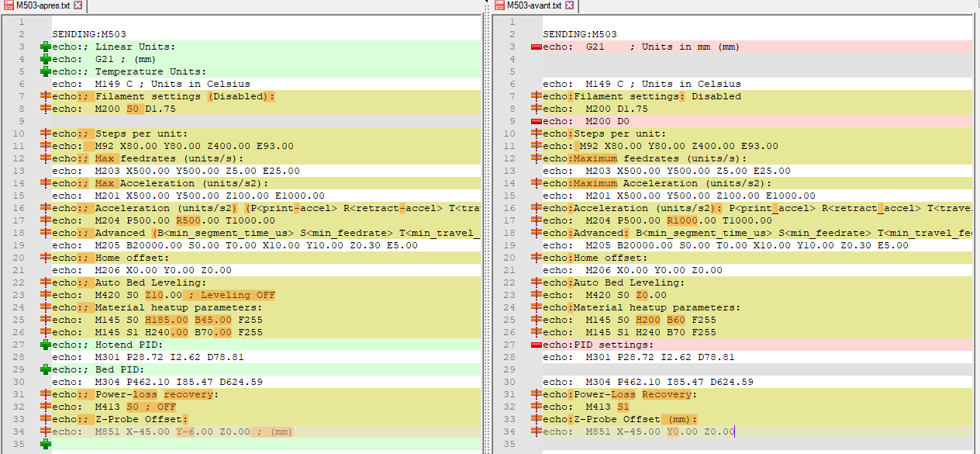Screen dimensions: 980x454
Task: Switch to the M503-avant.txt tab
Action: tap(534, 5)
